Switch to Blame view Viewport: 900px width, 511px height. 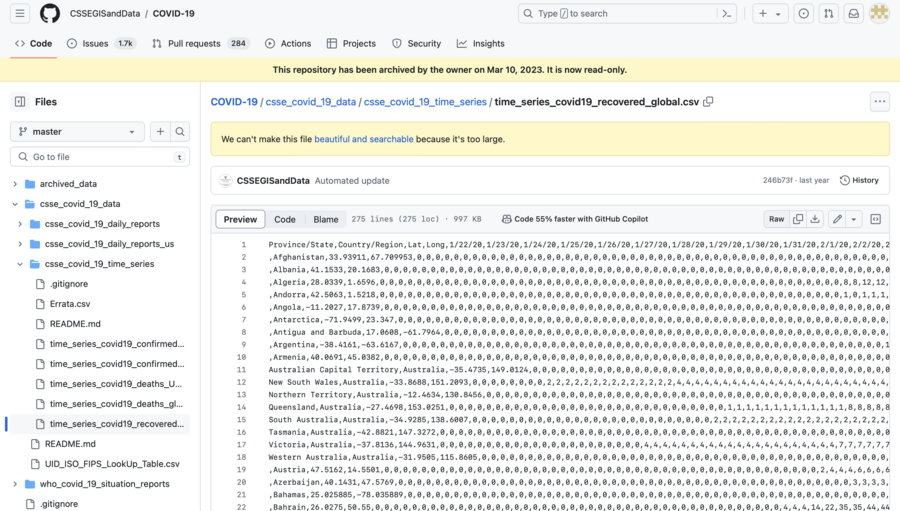(325, 219)
